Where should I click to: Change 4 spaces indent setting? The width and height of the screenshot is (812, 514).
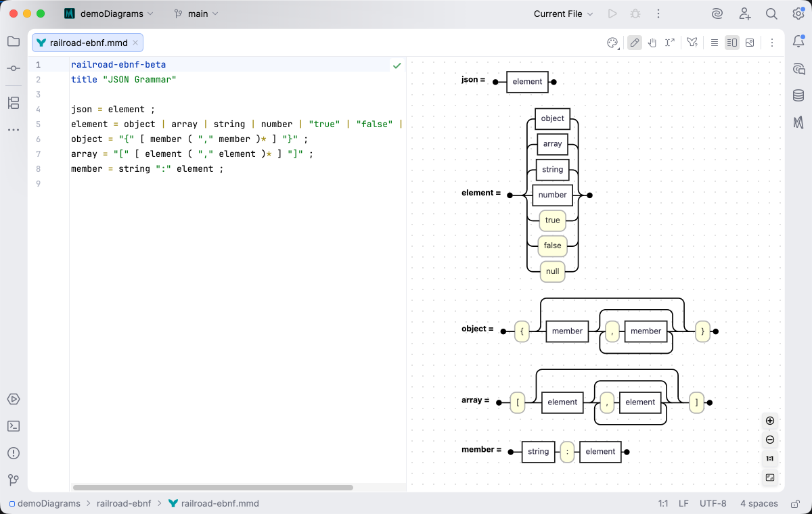click(x=759, y=503)
